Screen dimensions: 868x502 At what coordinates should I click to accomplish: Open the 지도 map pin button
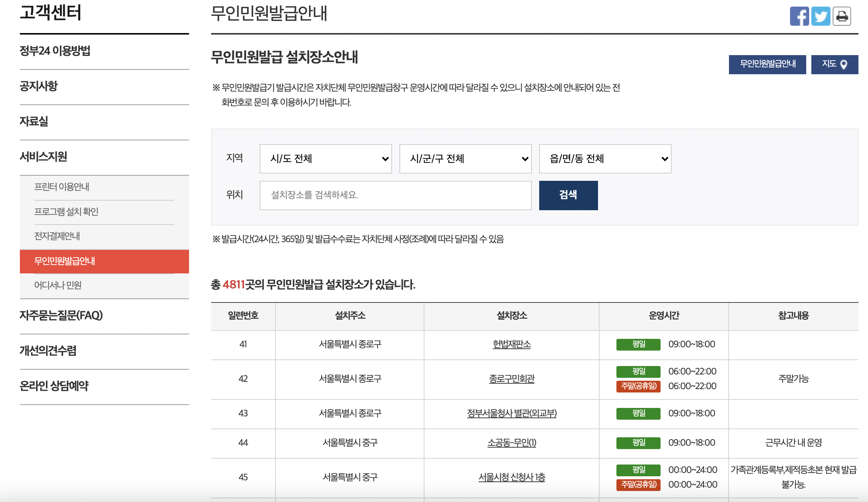[x=835, y=64]
